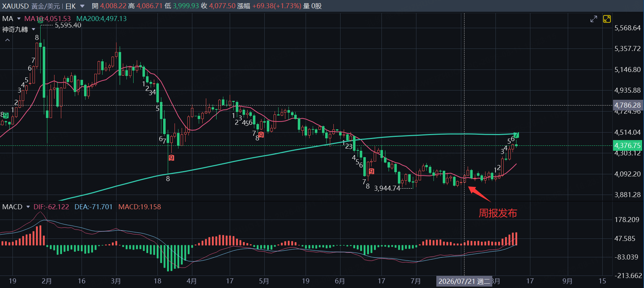Select the MA200 value label
Screen dimensions: 644x288
point(102,19)
